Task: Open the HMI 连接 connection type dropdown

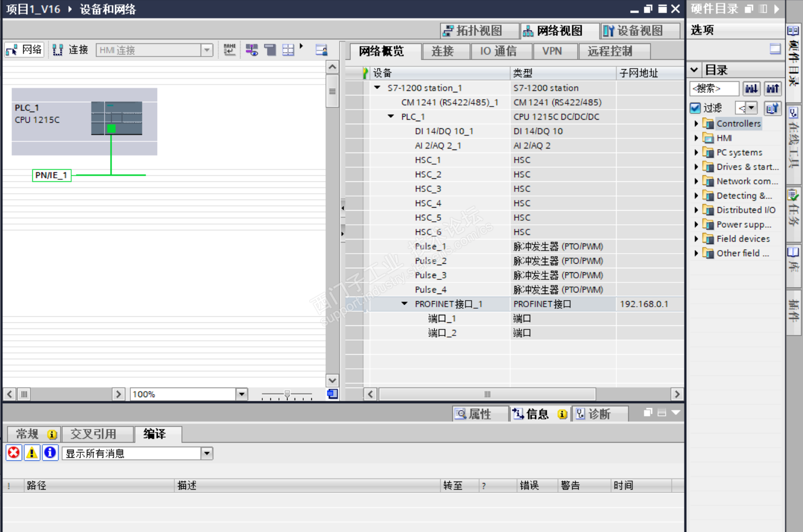Action: point(206,50)
